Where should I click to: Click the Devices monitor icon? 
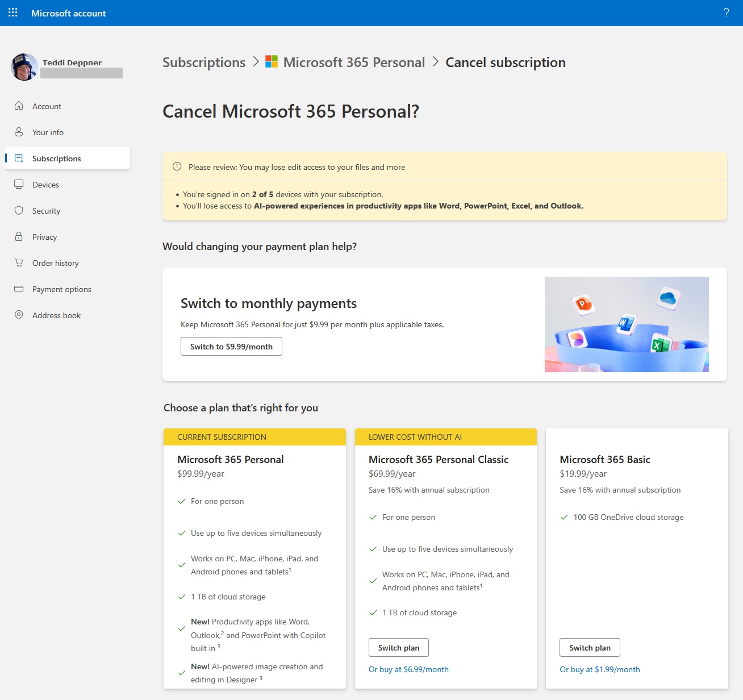[19, 184]
